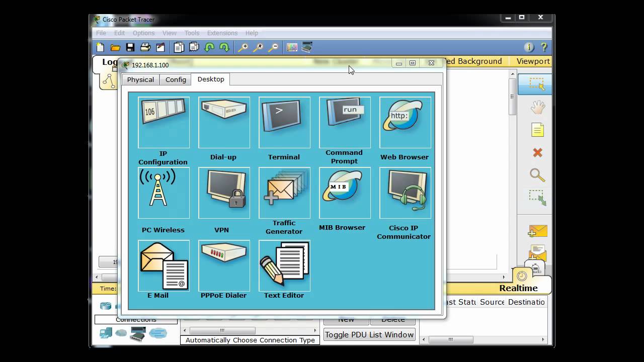The image size is (644, 362).
Task: Open the Edit menu
Action: coord(119,33)
